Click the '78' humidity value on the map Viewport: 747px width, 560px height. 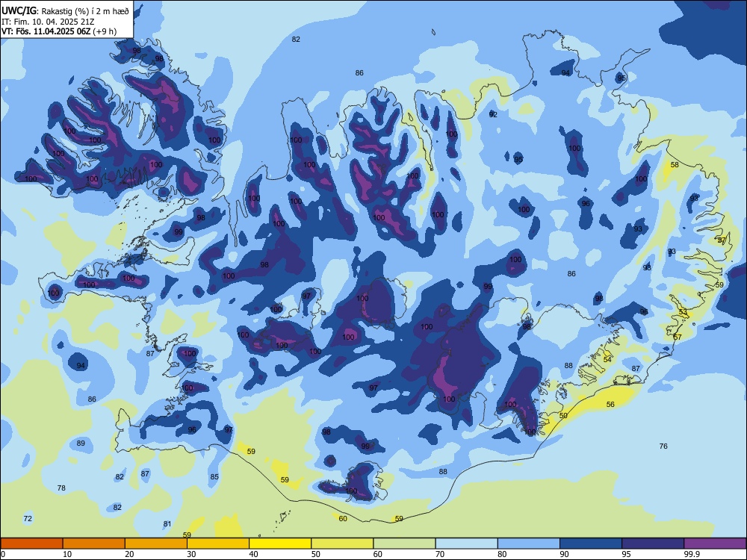[61, 488]
